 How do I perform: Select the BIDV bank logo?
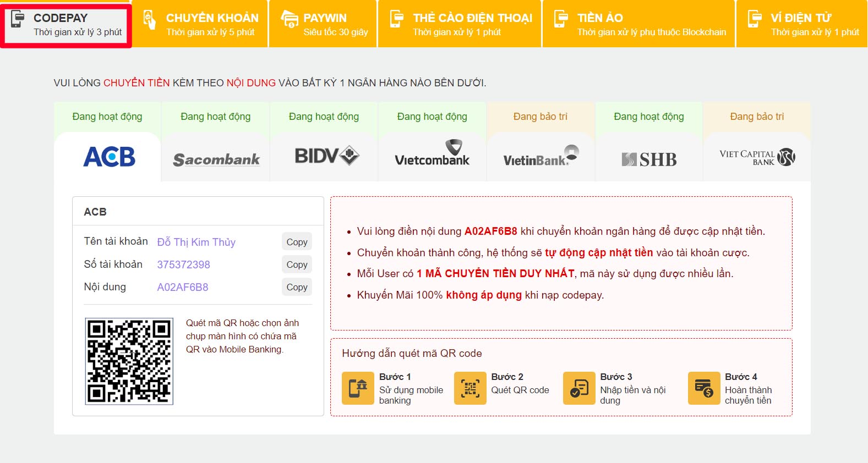[327, 156]
